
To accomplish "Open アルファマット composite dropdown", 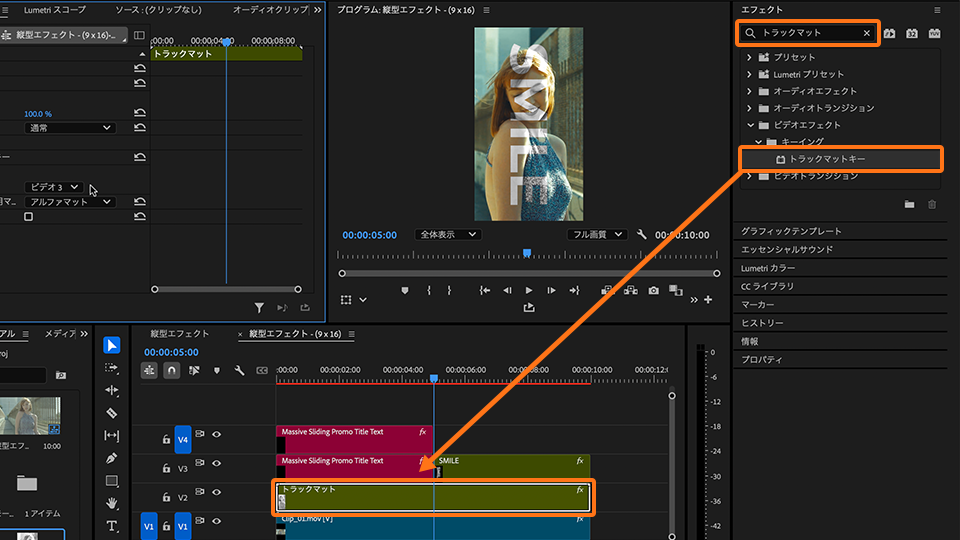I will click(70, 201).
